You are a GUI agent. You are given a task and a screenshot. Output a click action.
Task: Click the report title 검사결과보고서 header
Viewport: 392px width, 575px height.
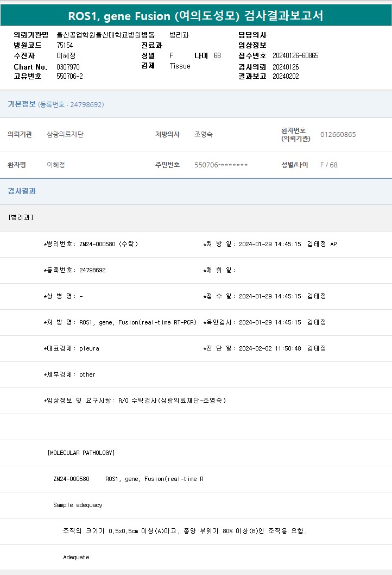tap(195, 16)
